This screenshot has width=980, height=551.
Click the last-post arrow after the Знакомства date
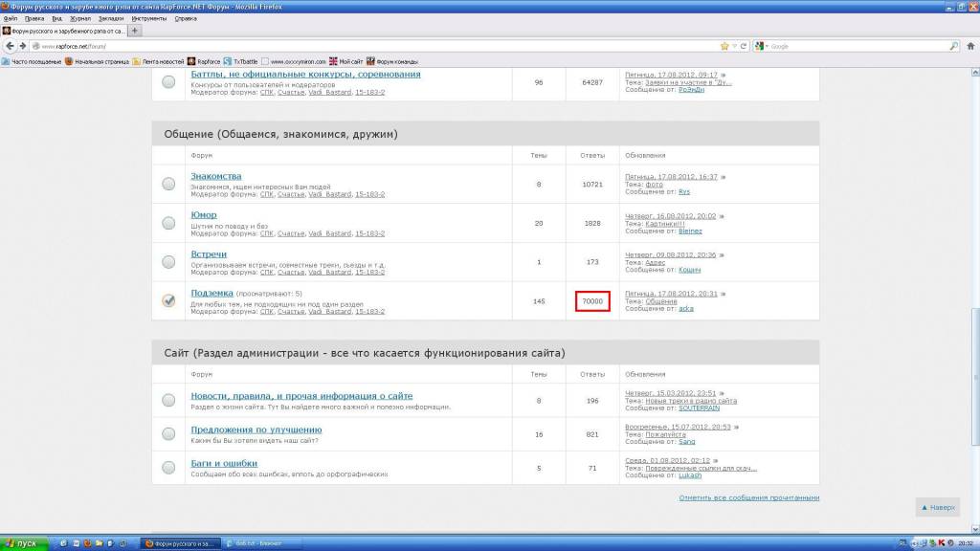(724, 177)
